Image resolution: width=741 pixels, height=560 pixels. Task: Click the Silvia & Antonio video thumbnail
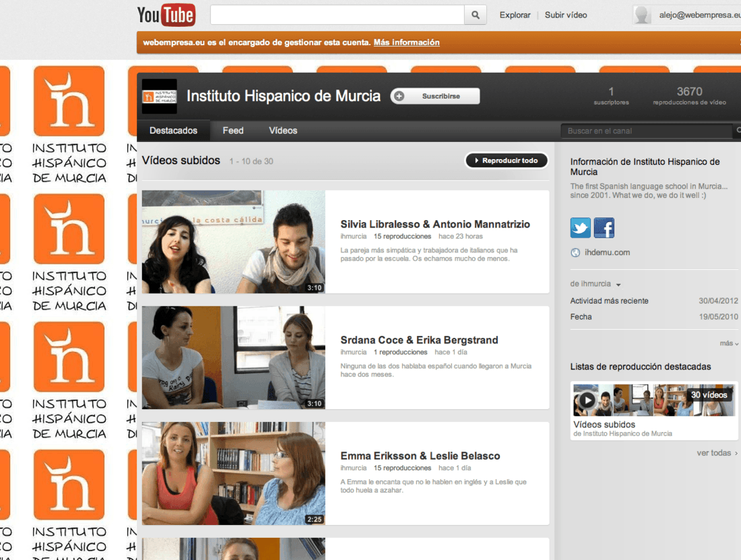coord(234,242)
